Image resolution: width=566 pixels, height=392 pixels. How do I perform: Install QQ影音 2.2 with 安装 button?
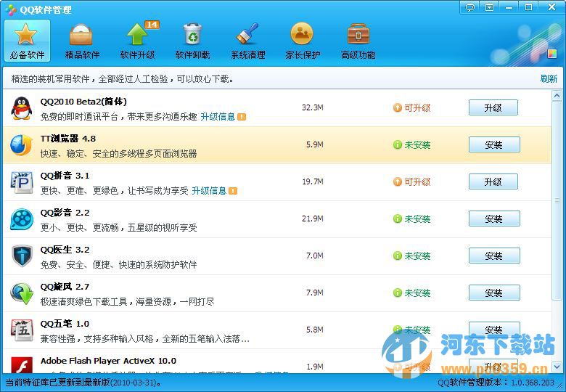494,219
